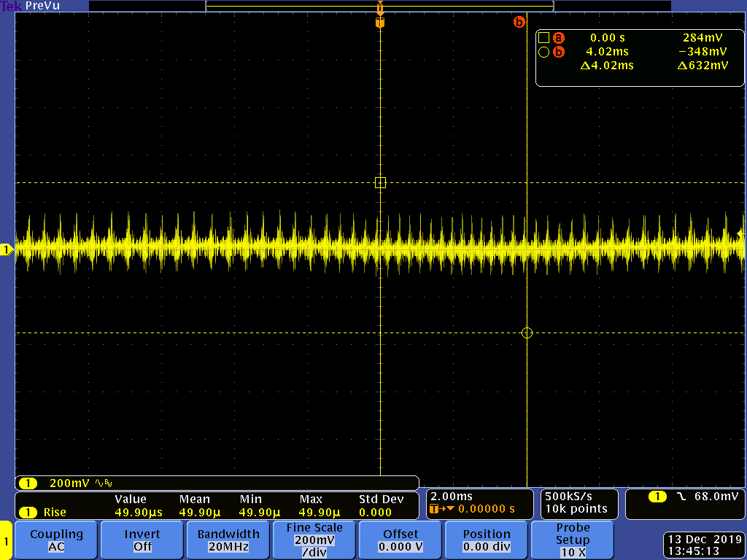Click the Std Dev 0.000 value

pyautogui.click(x=375, y=513)
